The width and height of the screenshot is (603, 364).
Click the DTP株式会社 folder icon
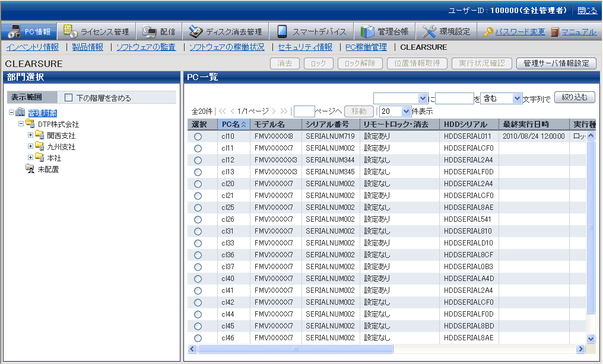pos(30,124)
